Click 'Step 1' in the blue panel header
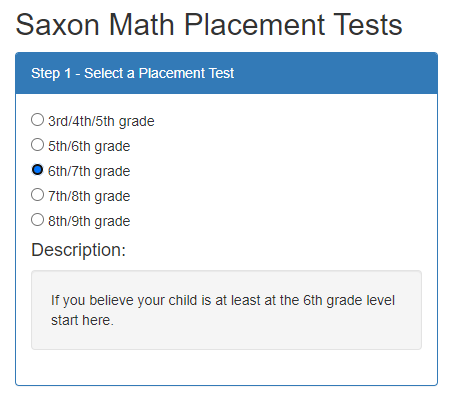The image size is (453, 402). coord(51,73)
